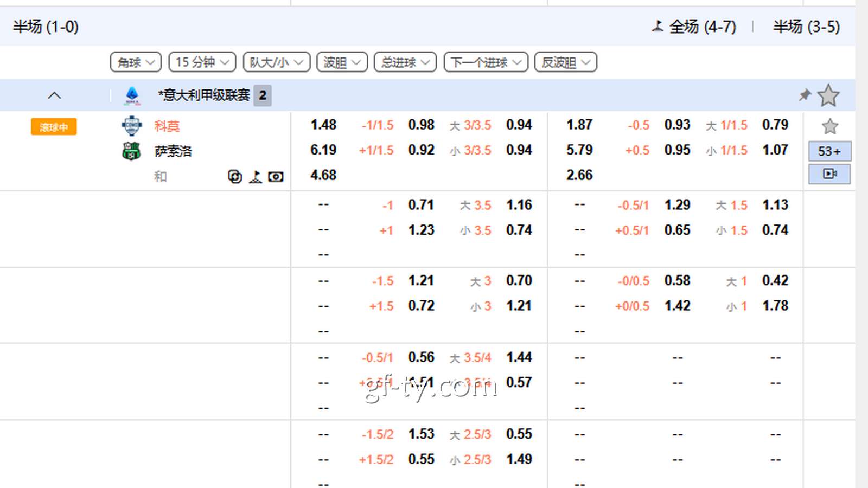Click the Como team crest
Image resolution: width=868 pixels, height=488 pixels.
(x=131, y=126)
